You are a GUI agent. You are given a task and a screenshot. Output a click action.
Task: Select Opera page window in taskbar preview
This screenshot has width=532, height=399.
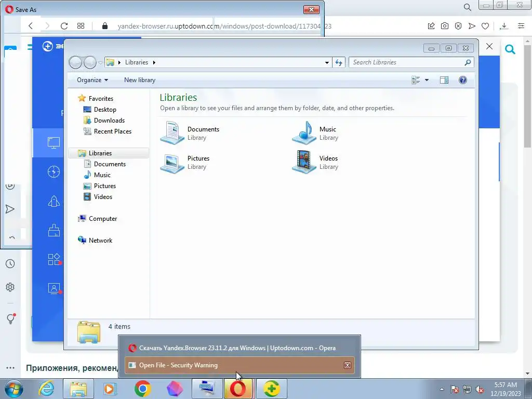[x=239, y=348]
